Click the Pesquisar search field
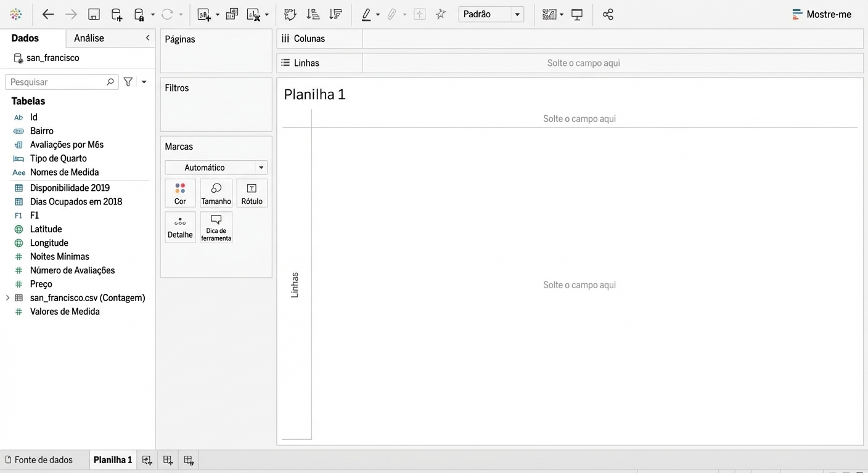The width and height of the screenshot is (868, 473). pos(55,82)
